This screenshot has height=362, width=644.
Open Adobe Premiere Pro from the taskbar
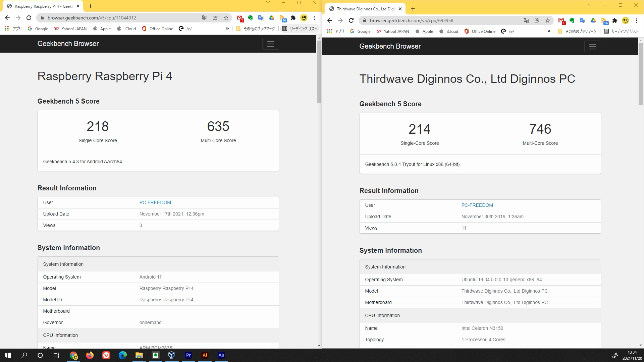pos(188,355)
